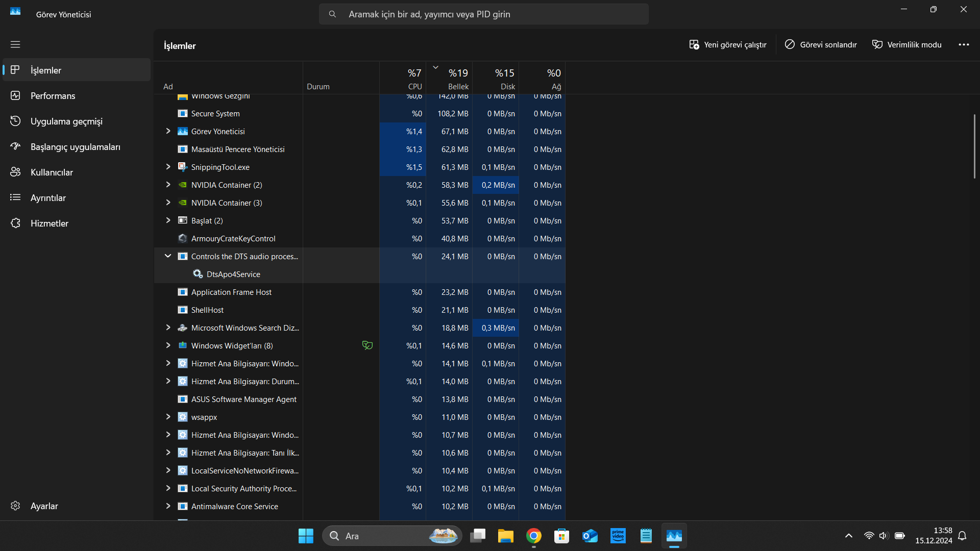
Task: Collapse Controls the DTS audio process group
Action: coord(168,256)
